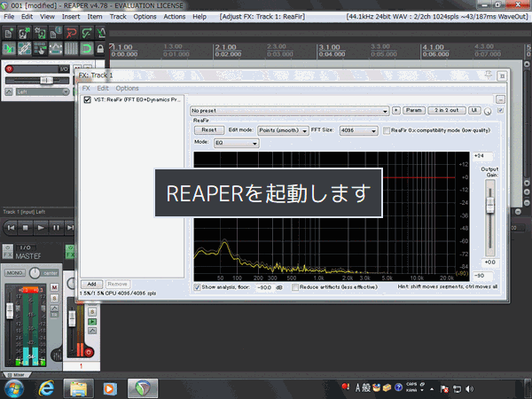Jump to project start in transport
The image size is (532, 399).
[x=11, y=228]
